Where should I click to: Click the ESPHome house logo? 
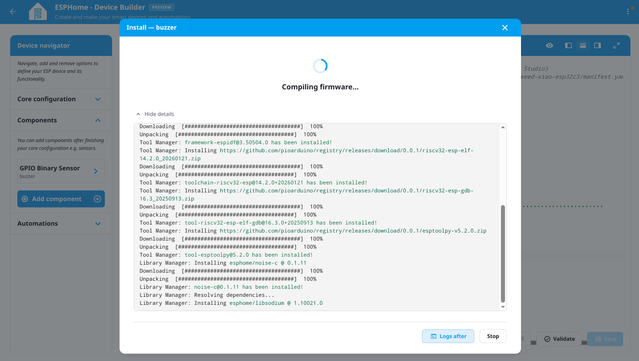pyautogui.click(x=38, y=11)
